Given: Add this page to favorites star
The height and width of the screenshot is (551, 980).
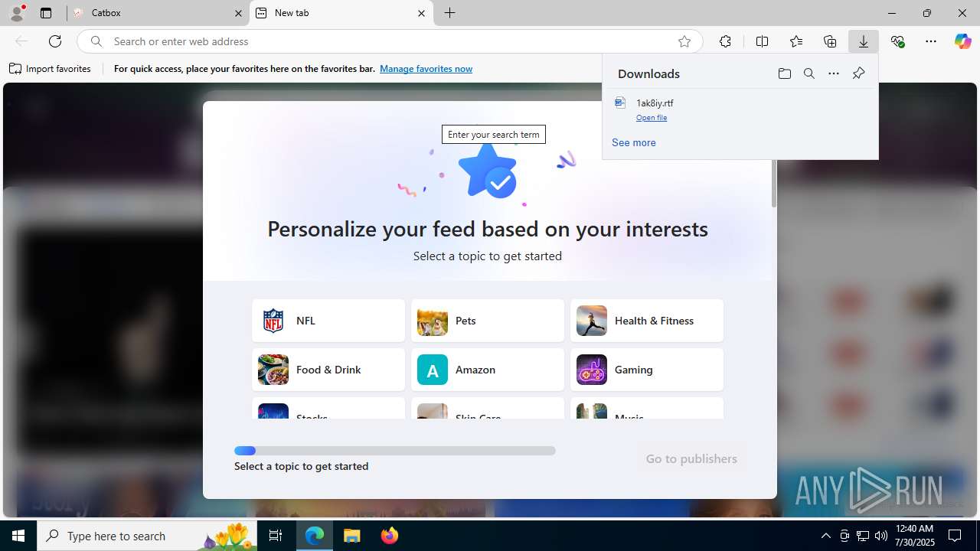Looking at the screenshot, I should (684, 41).
